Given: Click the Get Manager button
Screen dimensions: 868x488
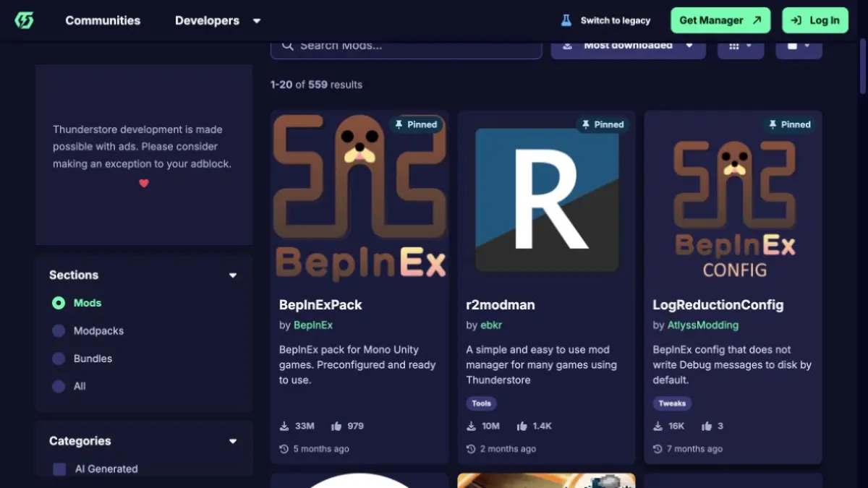Looking at the screenshot, I should click(720, 20).
